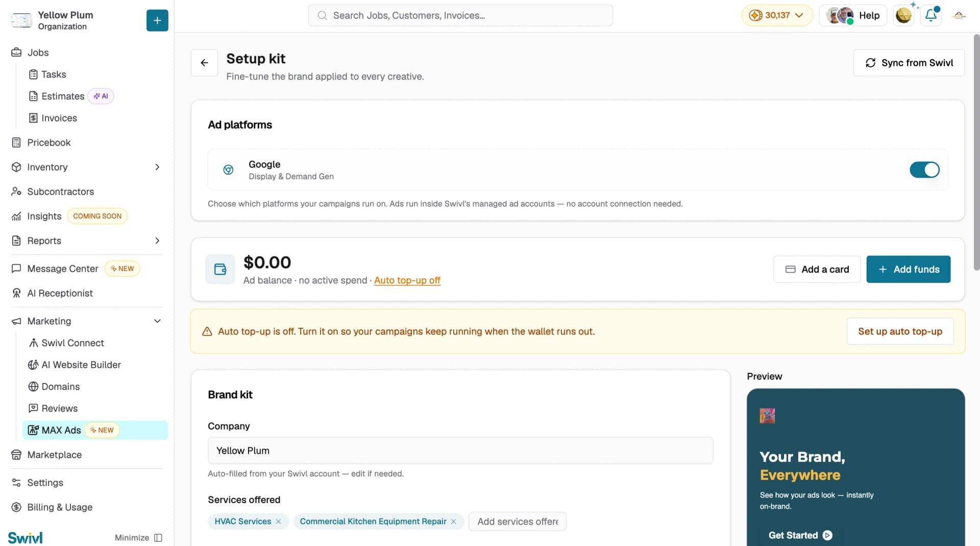The height and width of the screenshot is (546, 980).
Task: Click the Yellow Plum organization logo
Action: [x=21, y=20]
